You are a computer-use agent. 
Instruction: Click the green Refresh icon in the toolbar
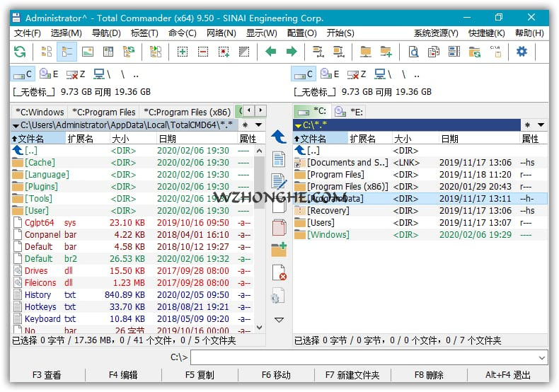click(20, 52)
